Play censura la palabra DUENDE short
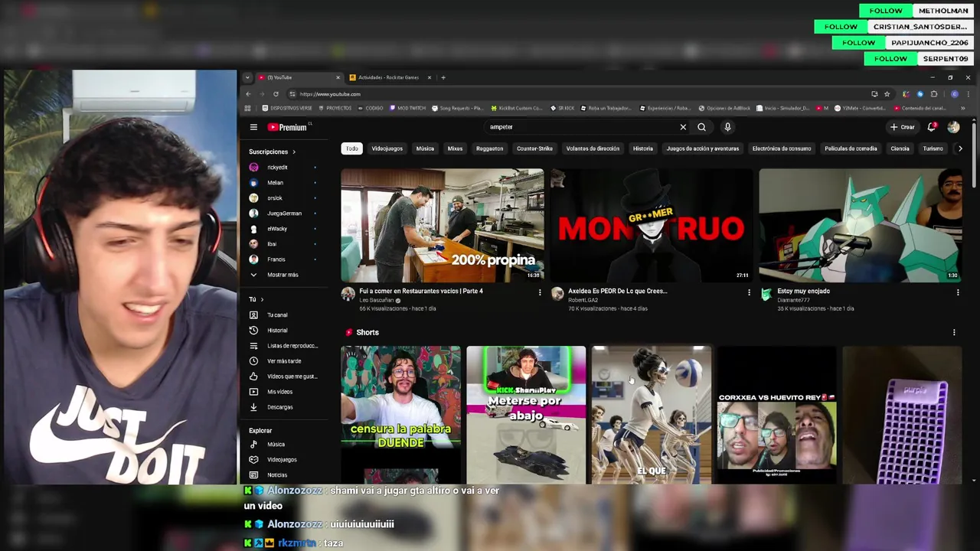 [x=401, y=415]
